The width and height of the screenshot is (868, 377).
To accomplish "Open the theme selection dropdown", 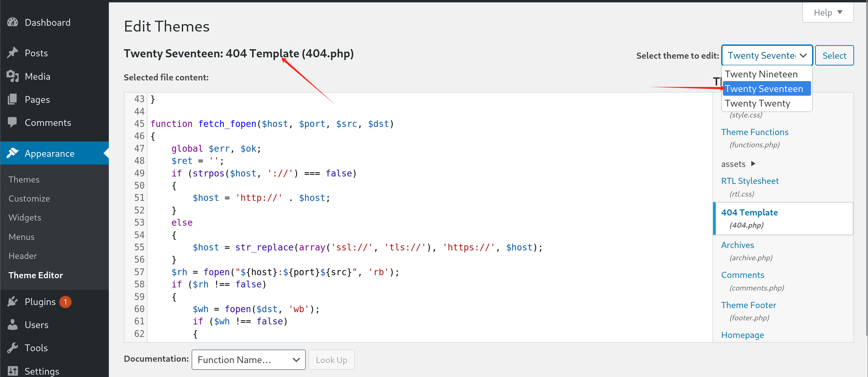I will tap(767, 55).
